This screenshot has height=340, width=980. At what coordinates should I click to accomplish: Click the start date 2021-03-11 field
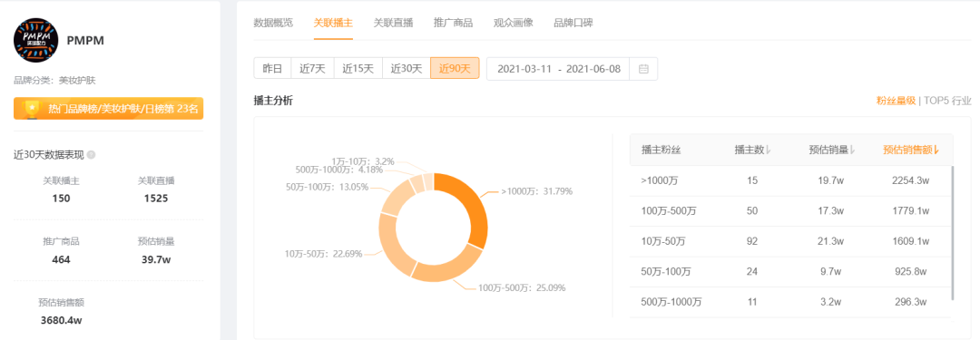524,69
